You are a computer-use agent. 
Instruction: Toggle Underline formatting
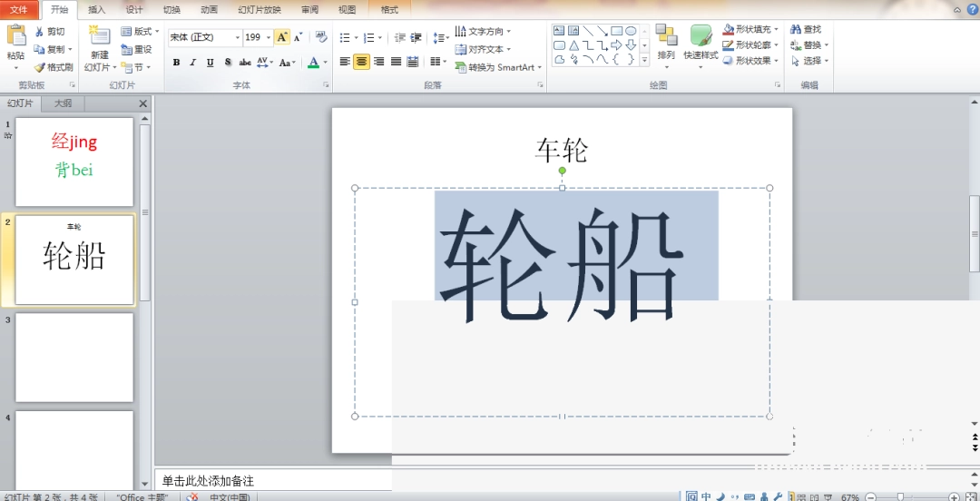(210, 62)
